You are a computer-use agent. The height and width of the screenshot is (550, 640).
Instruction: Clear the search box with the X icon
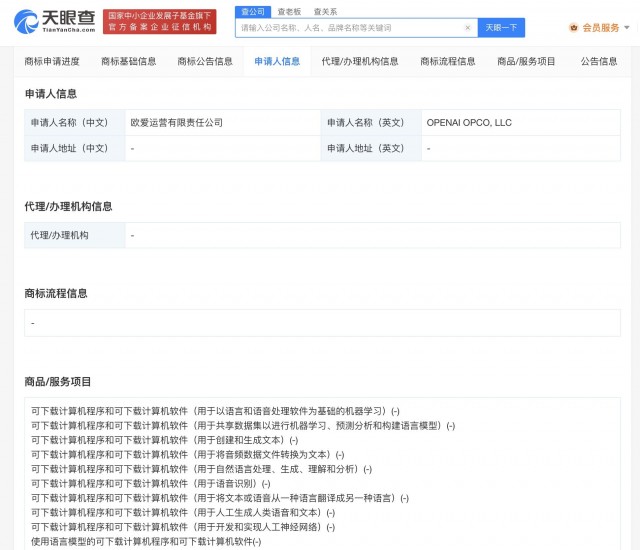coord(468,28)
